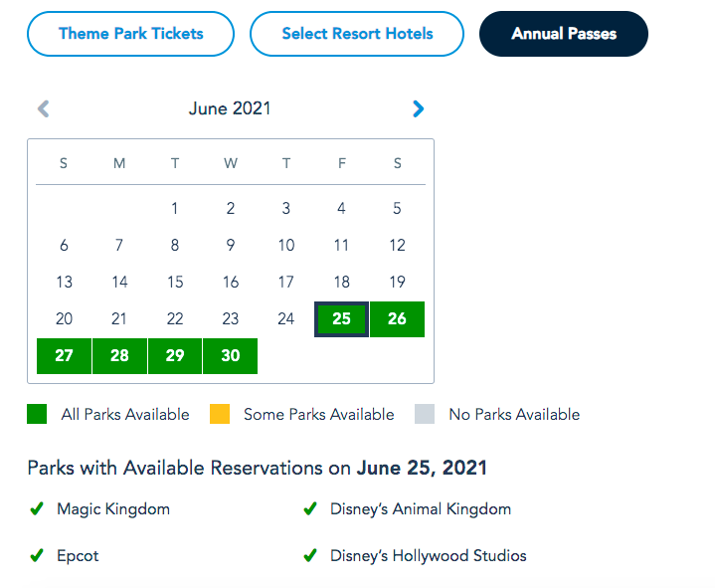Image resolution: width=715 pixels, height=588 pixels.
Task: Click Disney's Hollywood Studios green checkmark
Action: (310, 556)
